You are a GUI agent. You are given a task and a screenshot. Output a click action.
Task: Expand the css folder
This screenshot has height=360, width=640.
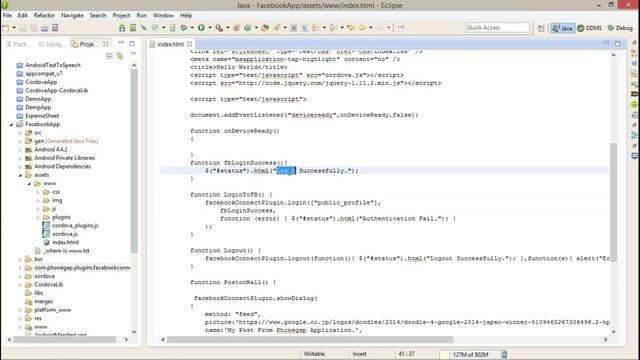click(x=38, y=192)
